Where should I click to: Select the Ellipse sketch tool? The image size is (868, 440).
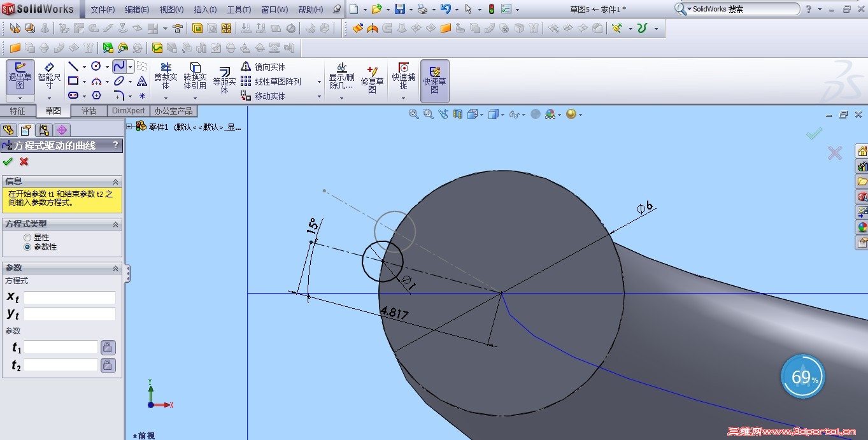(x=119, y=81)
